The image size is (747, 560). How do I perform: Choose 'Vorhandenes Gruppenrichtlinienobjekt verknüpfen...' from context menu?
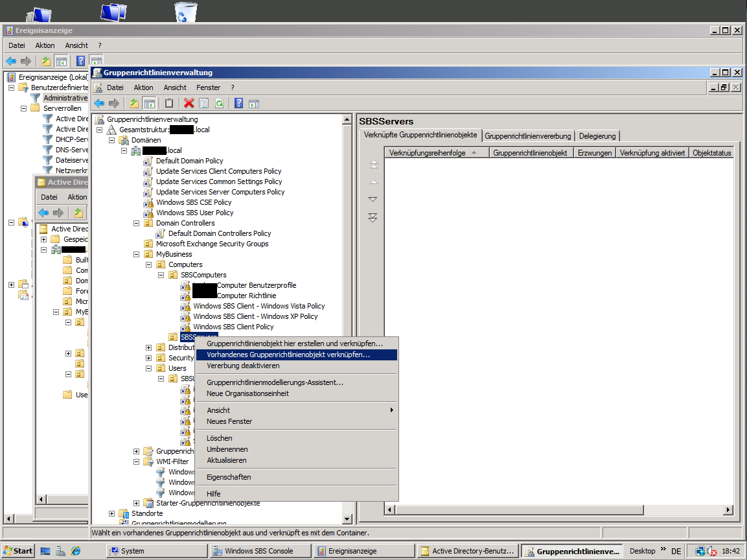pos(296,355)
